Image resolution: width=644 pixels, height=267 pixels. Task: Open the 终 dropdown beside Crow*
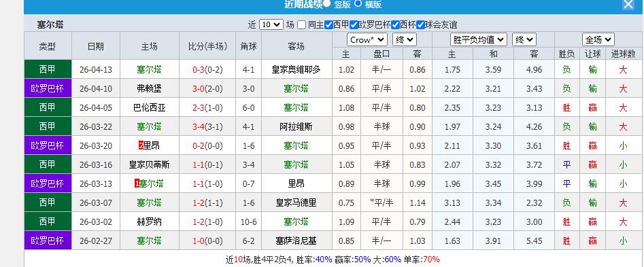point(405,40)
